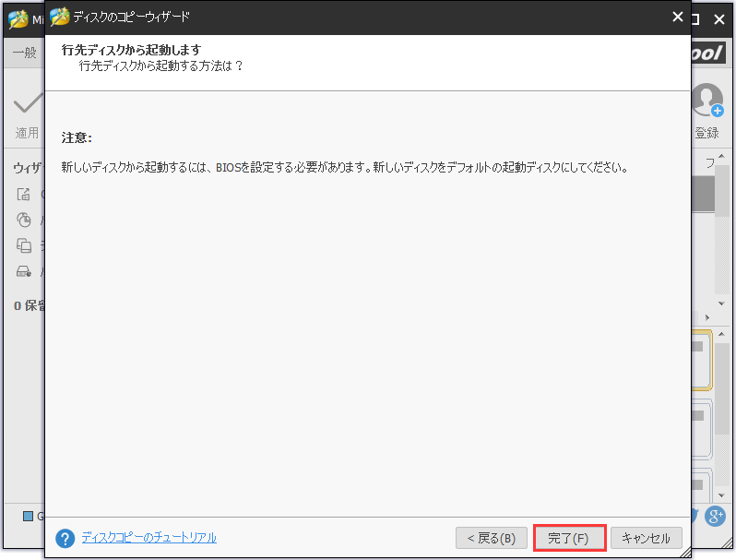736x560 pixels.
Task: Click the blue legend square at bottom left
Action: point(29,517)
